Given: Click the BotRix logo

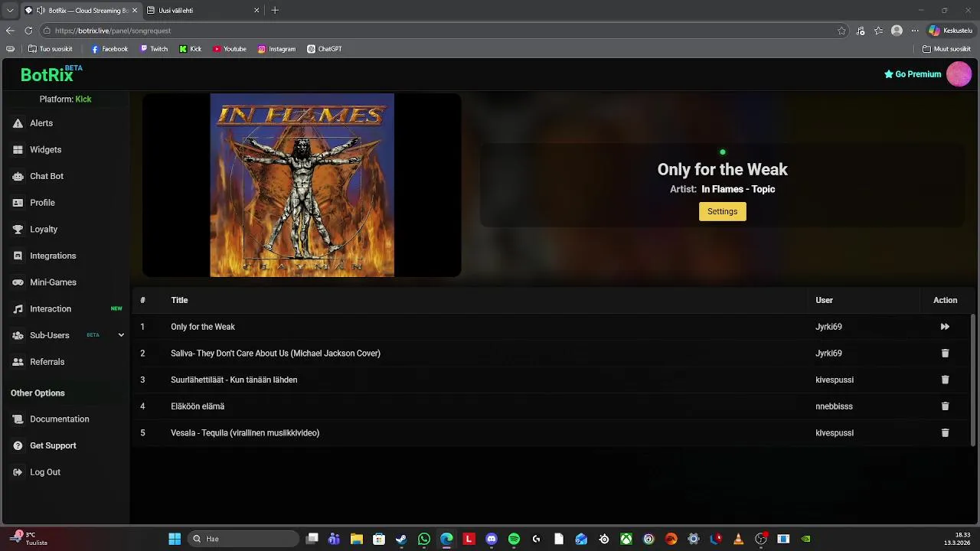Looking at the screenshot, I should click(x=51, y=74).
